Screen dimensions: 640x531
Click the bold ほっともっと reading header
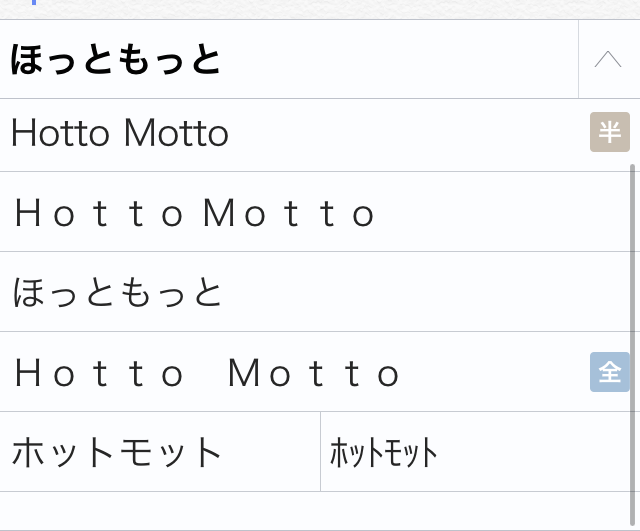115,60
